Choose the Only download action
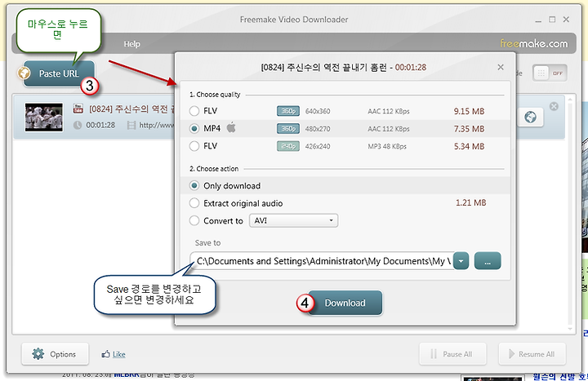Screen dimensions: 588x381 point(194,185)
